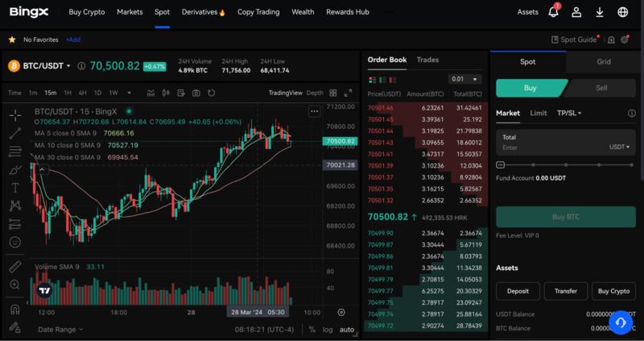The height and width of the screenshot is (341, 644).
Task: Click the favorites star icon
Action: pyautogui.click(x=12, y=40)
